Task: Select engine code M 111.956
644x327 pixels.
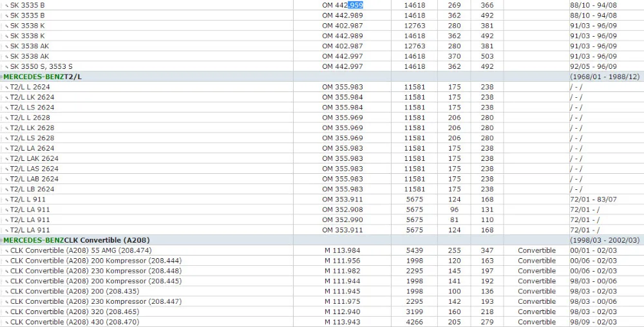Action: [x=343, y=261]
